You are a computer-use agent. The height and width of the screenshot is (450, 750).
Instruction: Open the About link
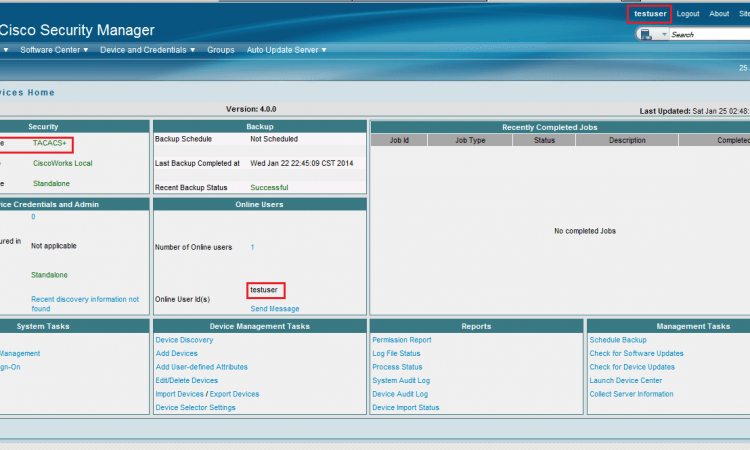coord(719,14)
